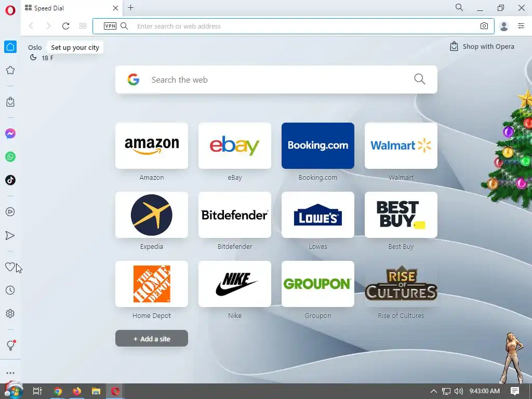Image resolution: width=532 pixels, height=399 pixels.
Task: Launch TikTok from sidebar
Action: tap(10, 180)
